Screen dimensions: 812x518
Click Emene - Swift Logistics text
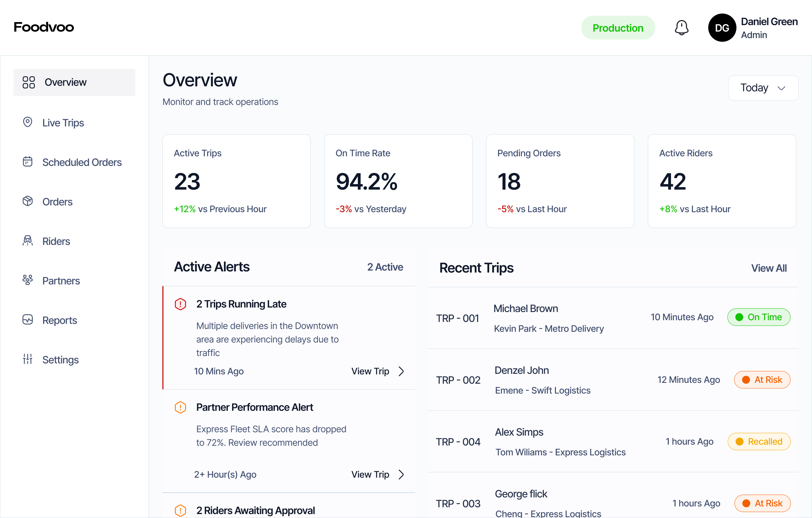[x=543, y=390]
